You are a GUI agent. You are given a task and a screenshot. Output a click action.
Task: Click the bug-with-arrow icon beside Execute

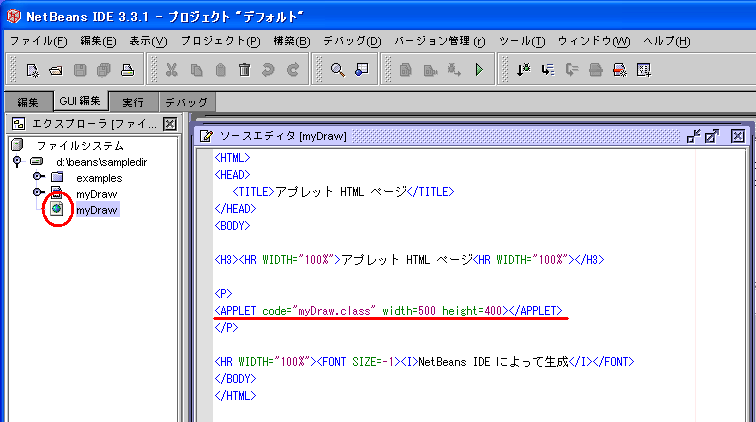[454, 70]
